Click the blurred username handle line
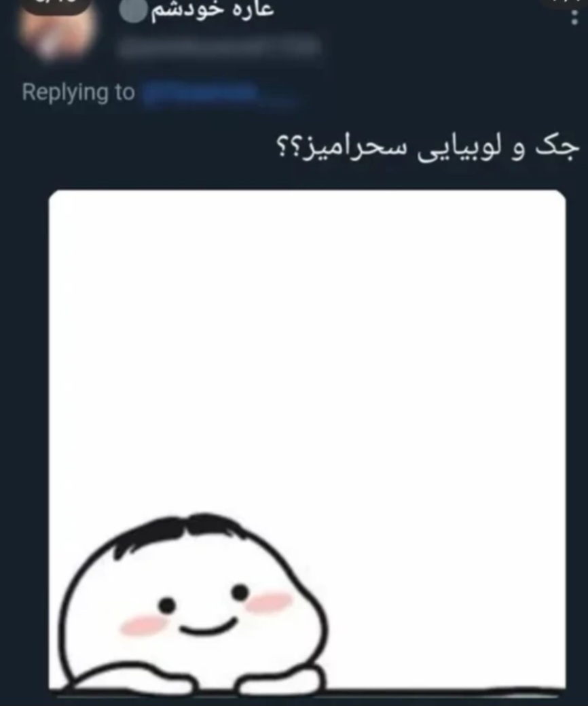The image size is (588, 706). [219, 48]
